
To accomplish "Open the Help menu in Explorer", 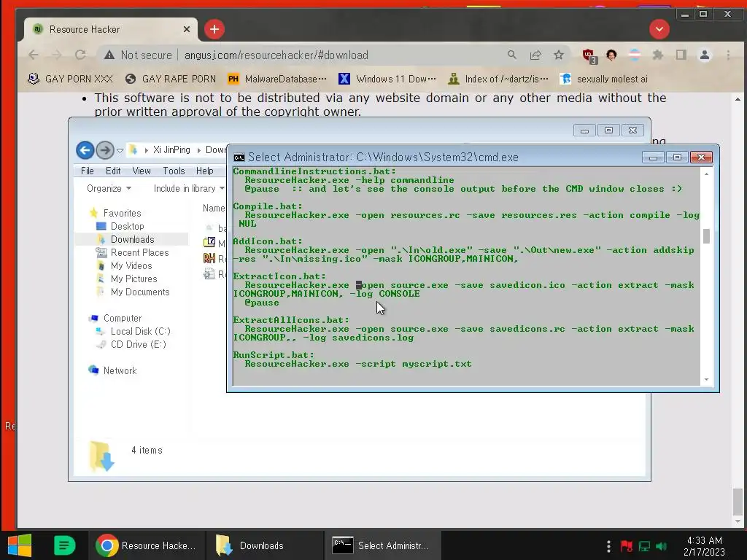I will click(x=204, y=171).
